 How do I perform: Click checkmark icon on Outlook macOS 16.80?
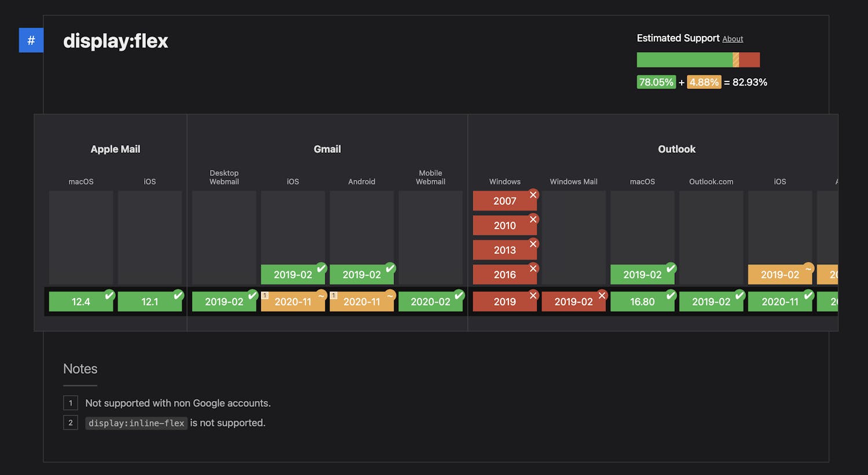pos(671,295)
